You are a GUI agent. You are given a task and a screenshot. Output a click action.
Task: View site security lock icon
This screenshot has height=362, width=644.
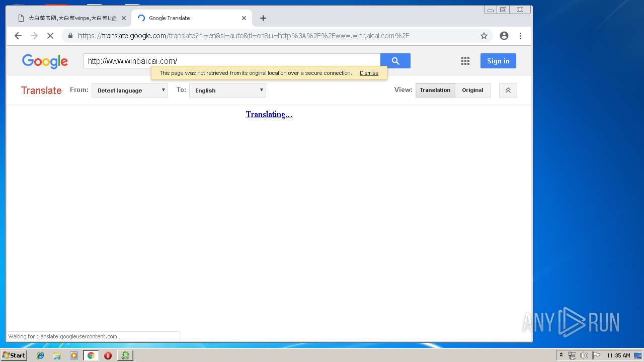coord(70,36)
